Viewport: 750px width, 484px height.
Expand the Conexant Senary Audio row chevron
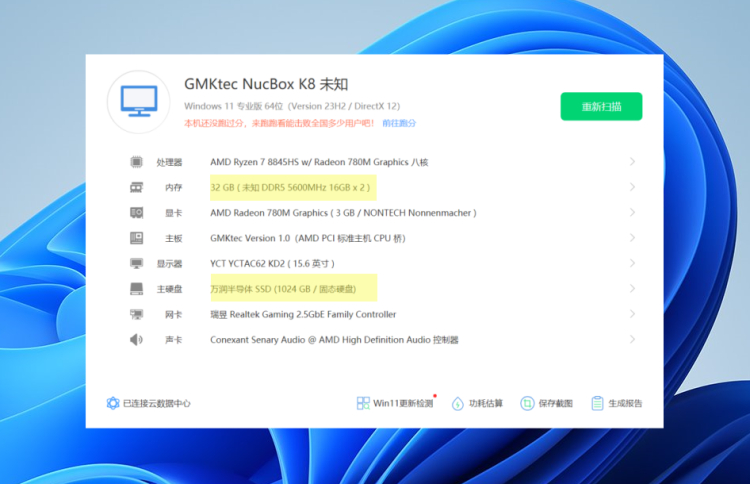click(x=632, y=339)
